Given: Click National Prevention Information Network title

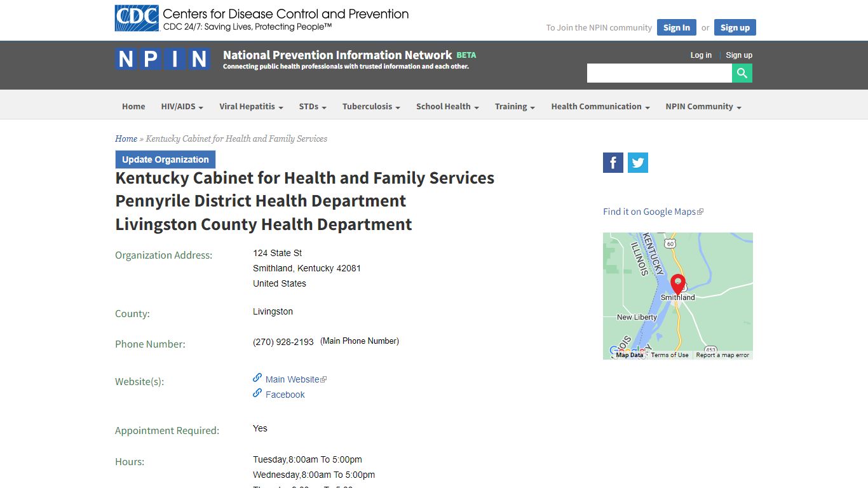Looking at the screenshot, I should click(337, 55).
